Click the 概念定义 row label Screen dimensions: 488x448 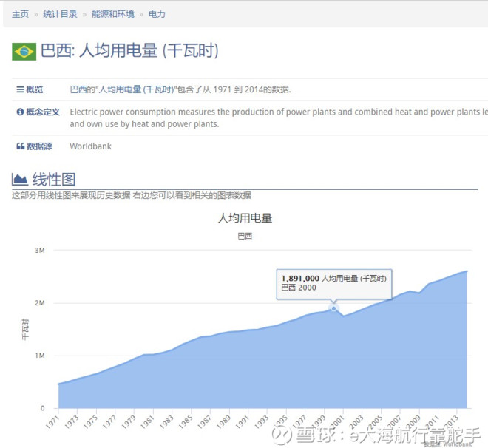[x=43, y=112]
